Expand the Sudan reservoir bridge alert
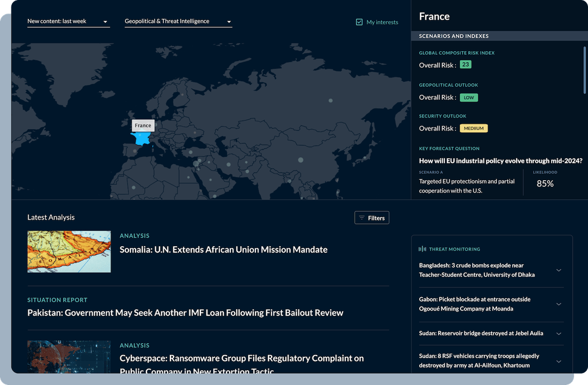This screenshot has width=588, height=385. click(558, 333)
